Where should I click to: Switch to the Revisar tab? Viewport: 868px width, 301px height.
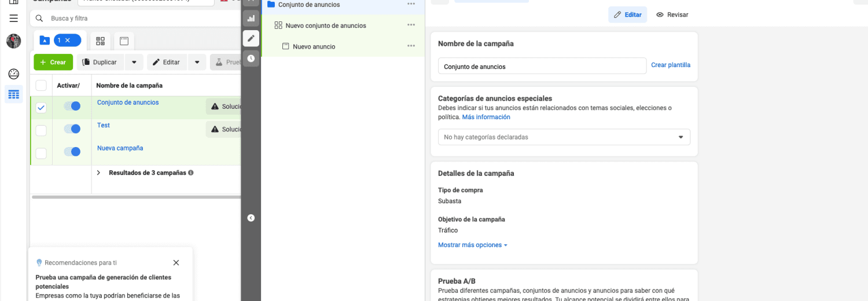[x=672, y=15]
